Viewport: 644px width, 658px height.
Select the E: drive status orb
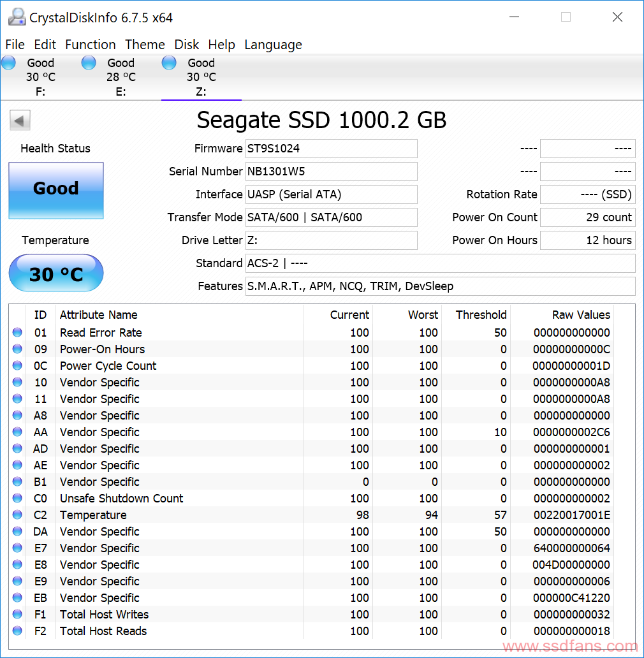pos(89,63)
